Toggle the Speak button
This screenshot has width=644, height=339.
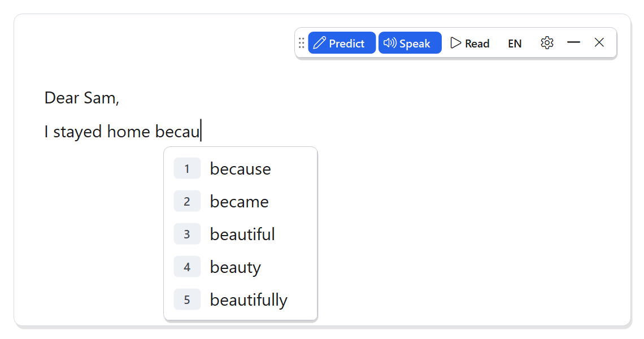[410, 43]
